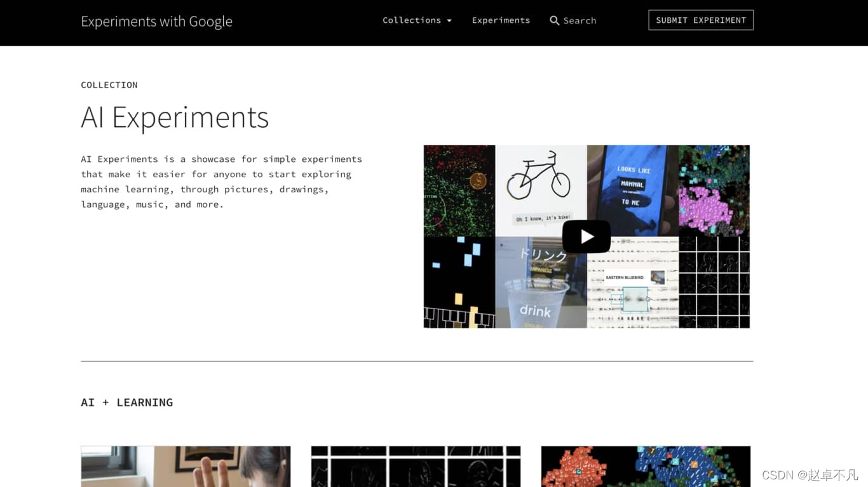Expand the Collections dropdown menu

[417, 20]
